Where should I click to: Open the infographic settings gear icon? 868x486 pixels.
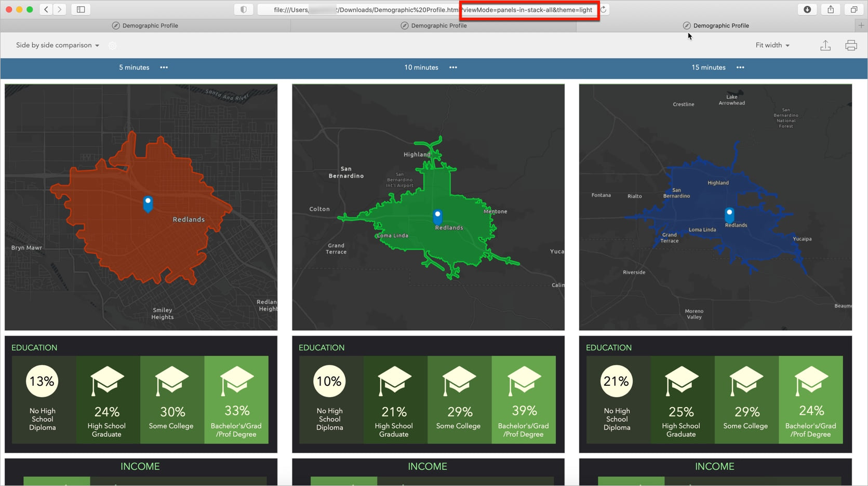pos(112,45)
